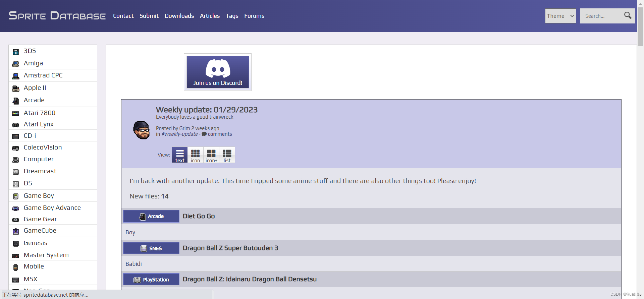Click the Arcade cabinet icon in sidebar
Viewport: 644px width, 299px height.
16,101
